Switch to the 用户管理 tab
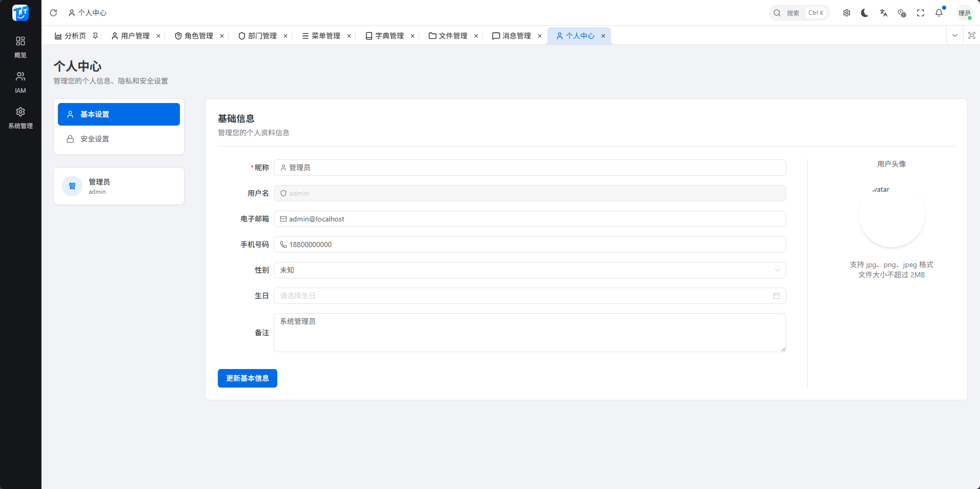The image size is (980, 489). [x=131, y=36]
